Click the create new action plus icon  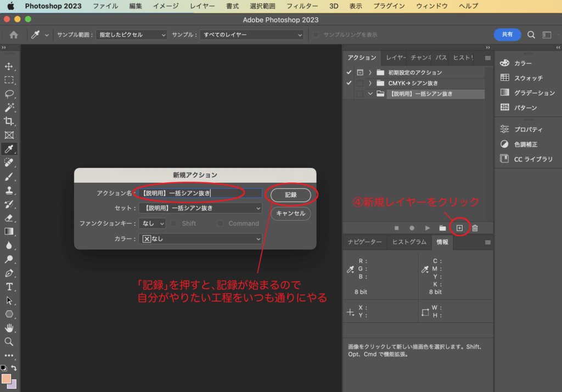click(459, 228)
